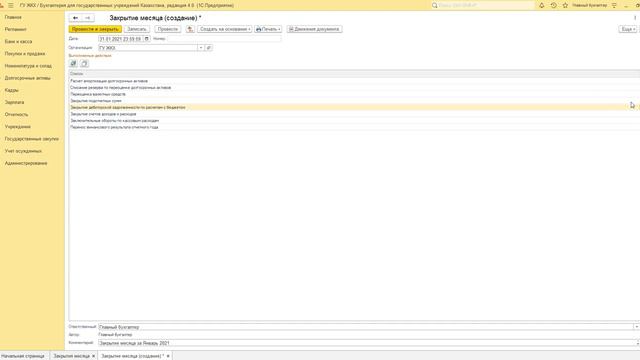Select row 'Расчет амортизации долгосрочных активов'
This screenshot has width=640, height=360.
354,81
